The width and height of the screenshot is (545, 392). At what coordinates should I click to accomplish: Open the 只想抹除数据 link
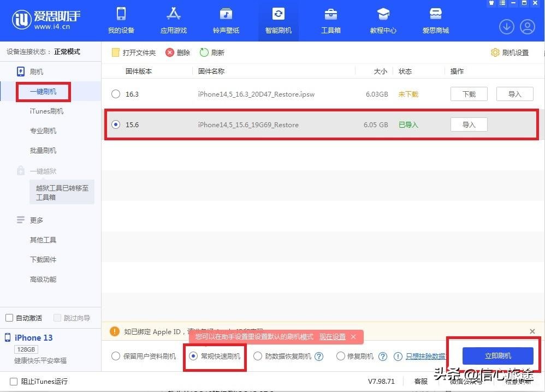425,357
